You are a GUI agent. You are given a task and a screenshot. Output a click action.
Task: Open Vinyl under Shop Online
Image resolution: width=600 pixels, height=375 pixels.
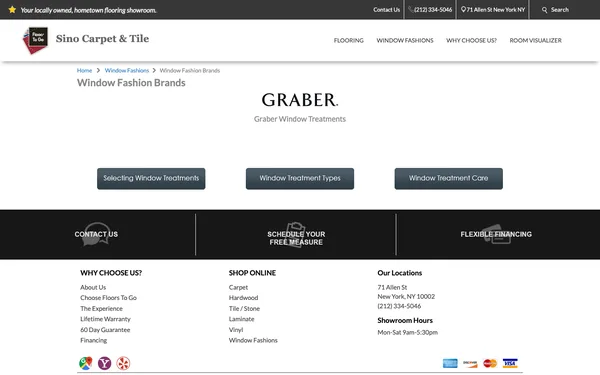(x=236, y=330)
